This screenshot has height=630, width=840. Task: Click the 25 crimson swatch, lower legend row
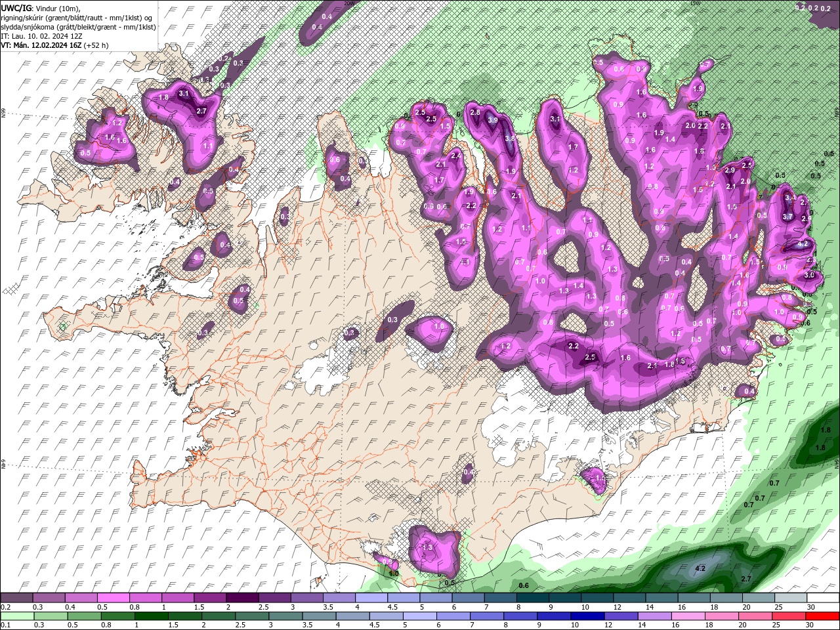[789, 616]
